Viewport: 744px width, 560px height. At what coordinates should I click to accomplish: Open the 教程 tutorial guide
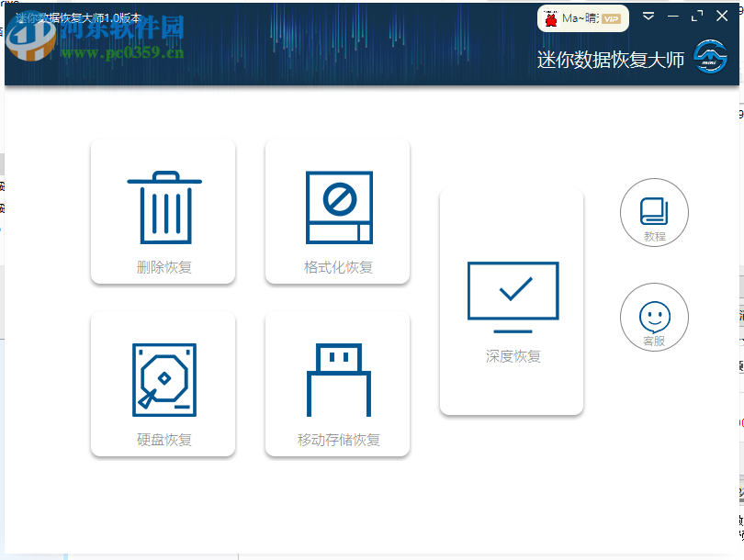(654, 212)
